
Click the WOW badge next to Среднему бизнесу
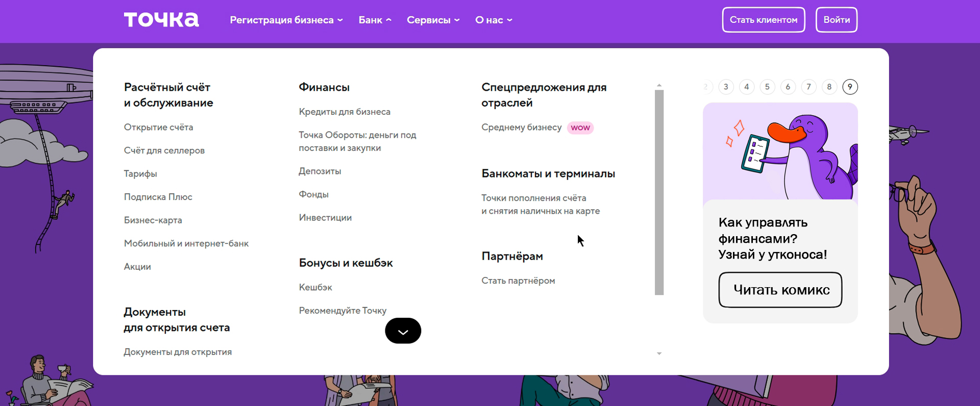(580, 128)
